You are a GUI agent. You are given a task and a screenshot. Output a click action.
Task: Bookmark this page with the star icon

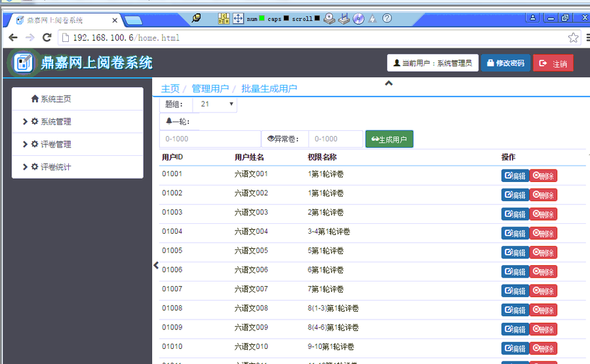[x=573, y=37]
